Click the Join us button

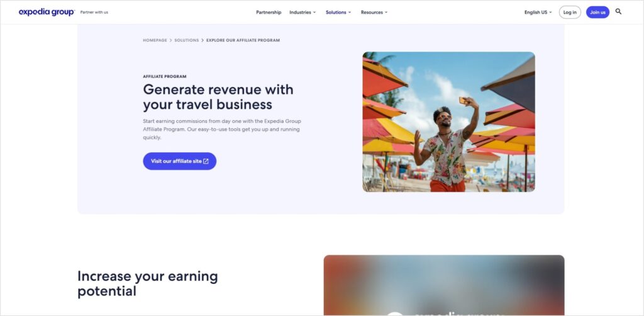click(597, 13)
